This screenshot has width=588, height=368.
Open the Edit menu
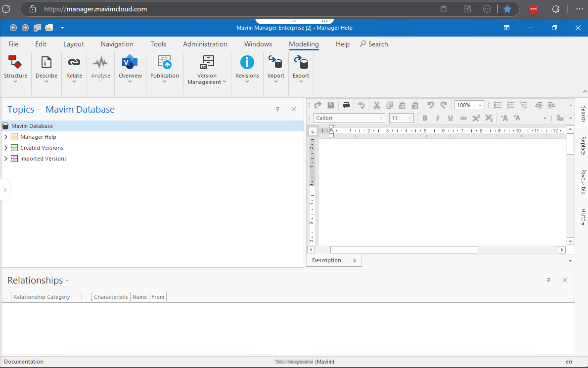coord(41,44)
